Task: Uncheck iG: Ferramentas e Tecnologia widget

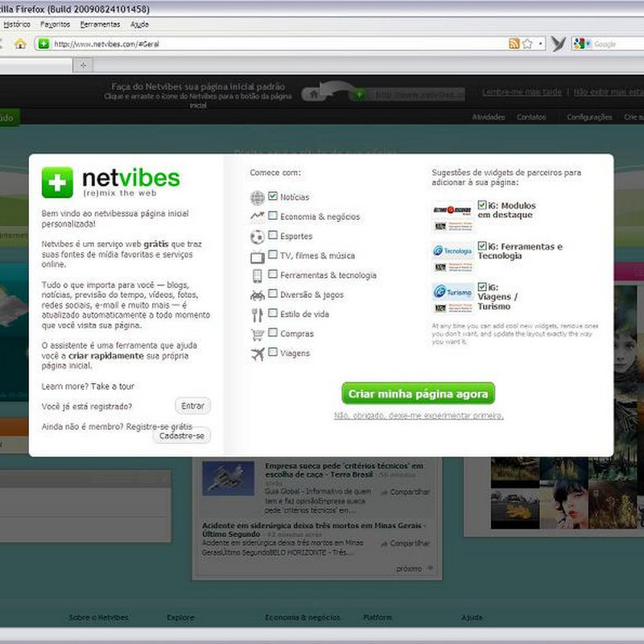Action: click(x=482, y=246)
